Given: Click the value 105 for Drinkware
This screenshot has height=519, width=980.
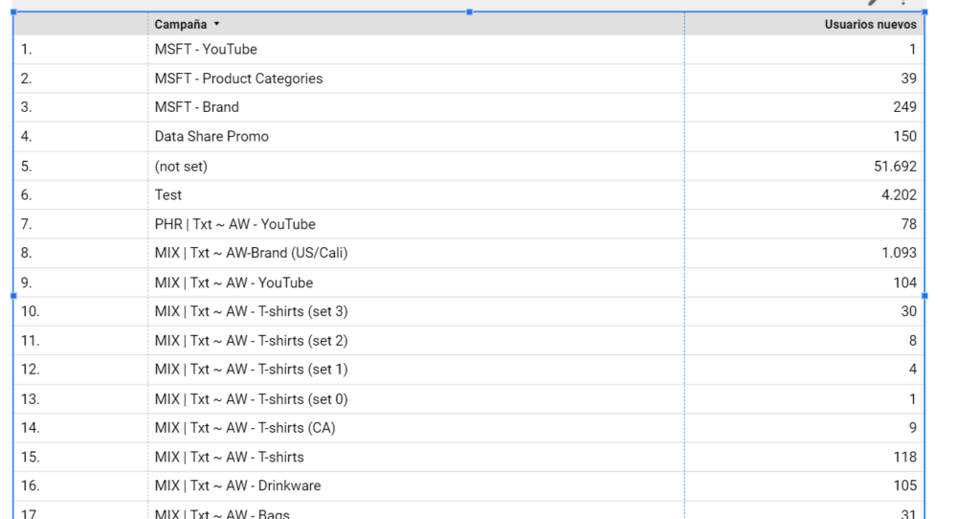Looking at the screenshot, I should click(905, 485).
